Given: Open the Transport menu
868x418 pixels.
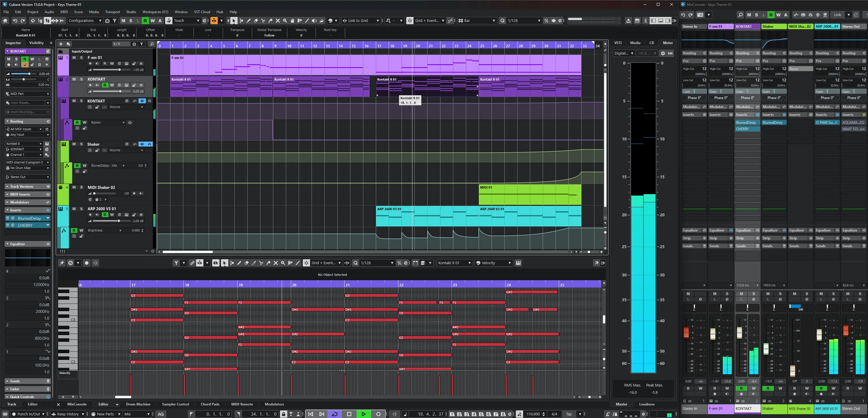Looking at the screenshot, I should pos(112,12).
